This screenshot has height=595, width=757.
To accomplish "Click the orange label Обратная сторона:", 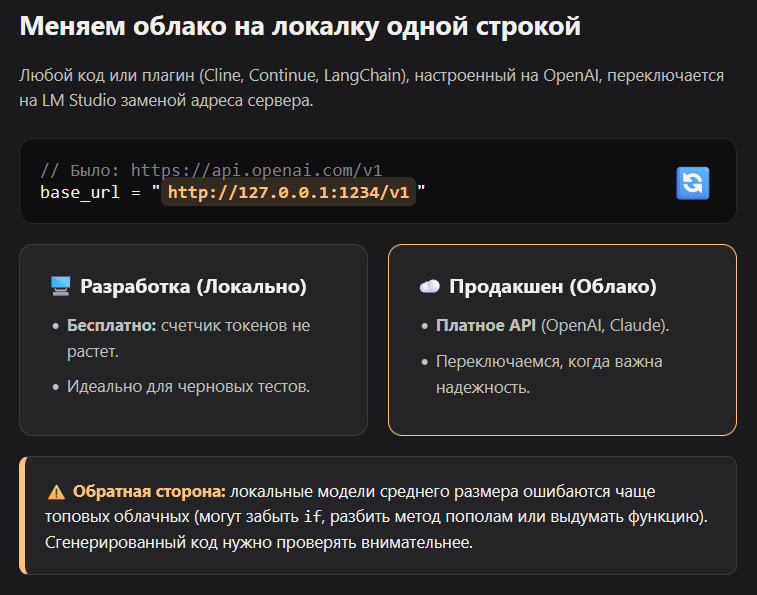I will [x=149, y=492].
